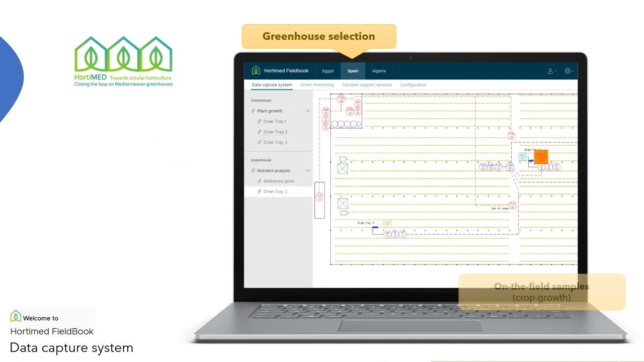644x362 pixels.
Task: Click the LOG 10 hexagon logger icon
Action: tap(510, 166)
